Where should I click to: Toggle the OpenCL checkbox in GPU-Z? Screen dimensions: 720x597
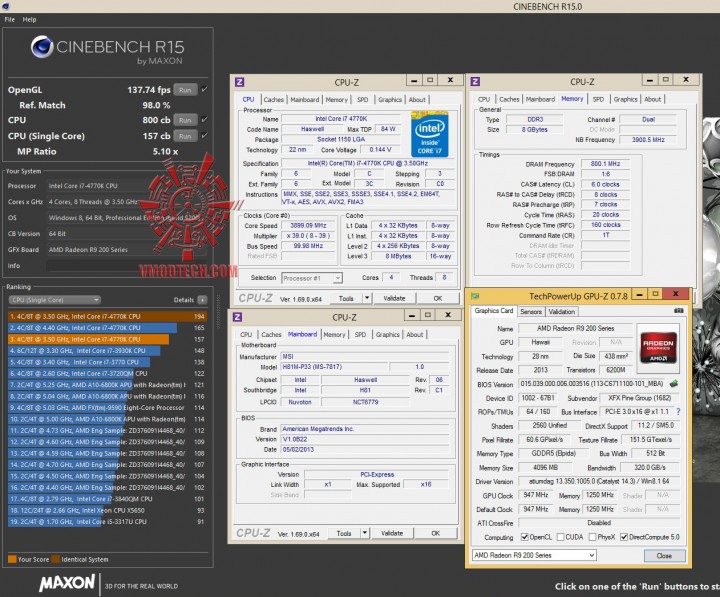coord(524,537)
